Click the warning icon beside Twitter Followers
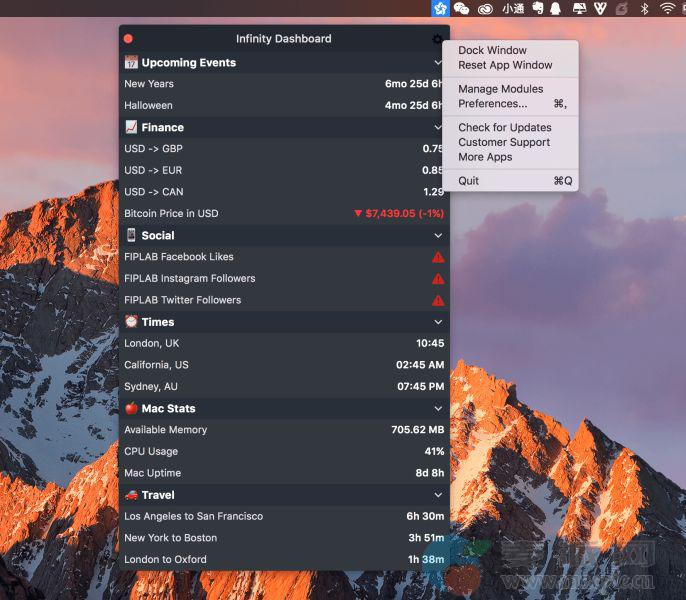Viewport: 686px width, 600px height. click(x=438, y=300)
